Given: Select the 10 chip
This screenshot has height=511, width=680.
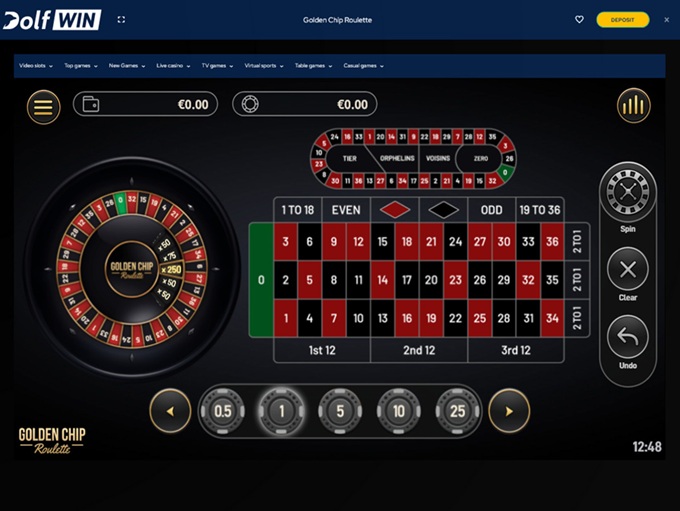Looking at the screenshot, I should tap(398, 411).
